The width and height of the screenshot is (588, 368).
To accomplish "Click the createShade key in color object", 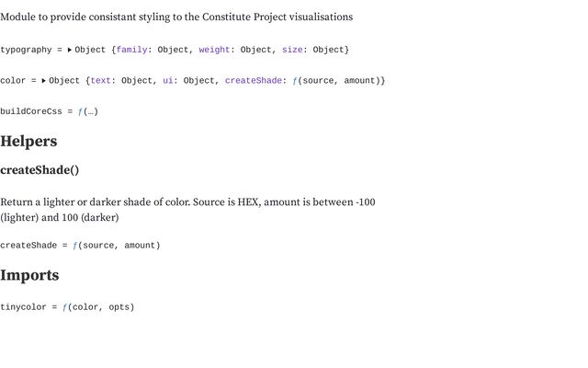I will click(253, 81).
